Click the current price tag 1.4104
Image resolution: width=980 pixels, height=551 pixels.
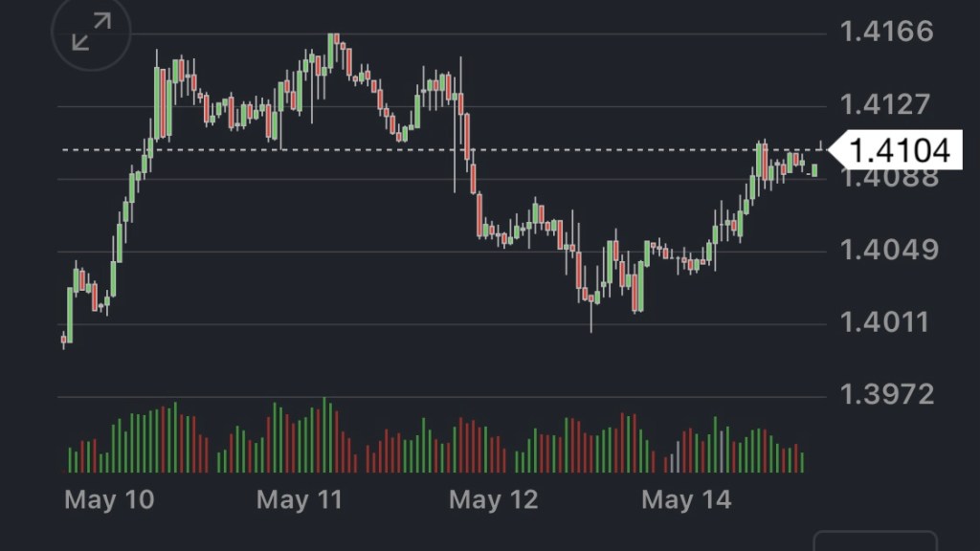point(898,150)
